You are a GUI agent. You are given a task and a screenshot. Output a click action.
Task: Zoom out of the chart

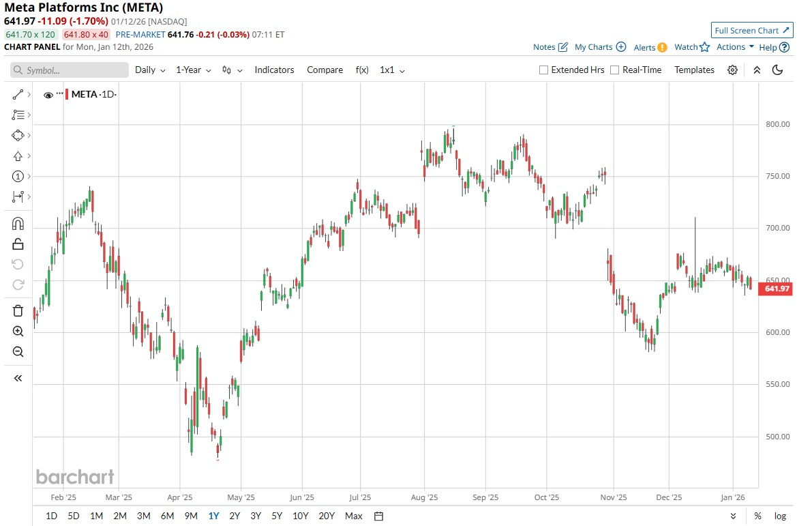[x=18, y=352]
